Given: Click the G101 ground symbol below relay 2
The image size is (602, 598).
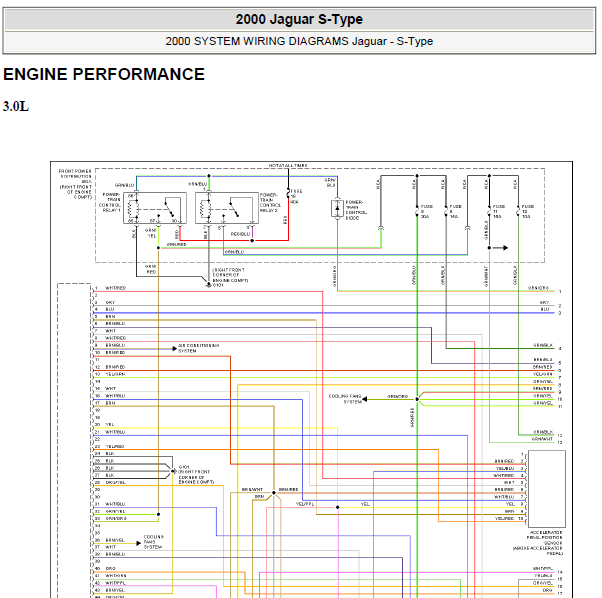Looking at the screenshot, I should tap(209, 284).
